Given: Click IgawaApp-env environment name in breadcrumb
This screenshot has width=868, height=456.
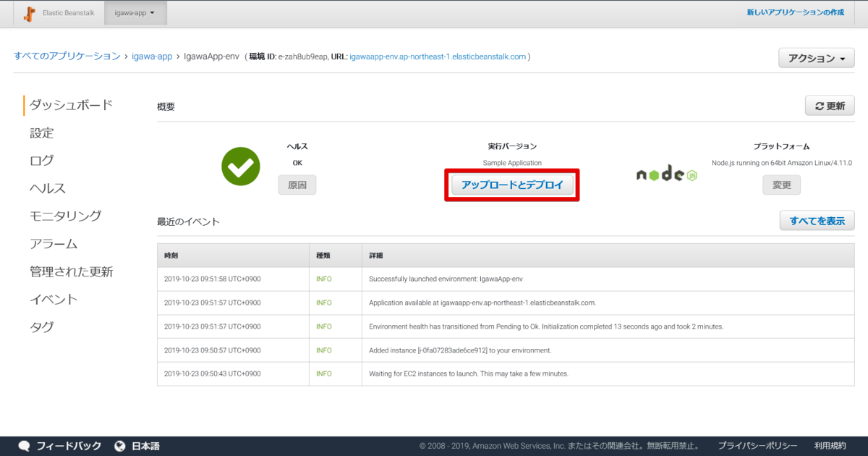Looking at the screenshot, I should 212,56.
